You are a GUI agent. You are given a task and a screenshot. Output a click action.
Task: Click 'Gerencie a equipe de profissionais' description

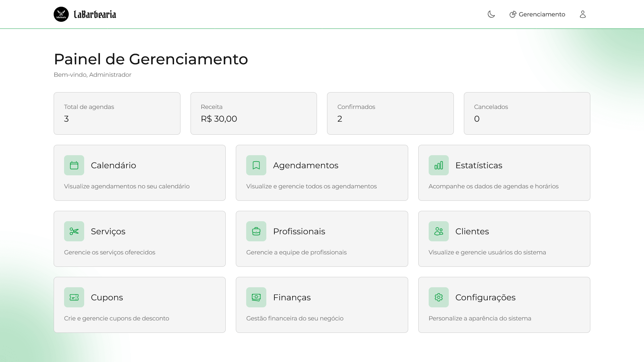coord(297,252)
